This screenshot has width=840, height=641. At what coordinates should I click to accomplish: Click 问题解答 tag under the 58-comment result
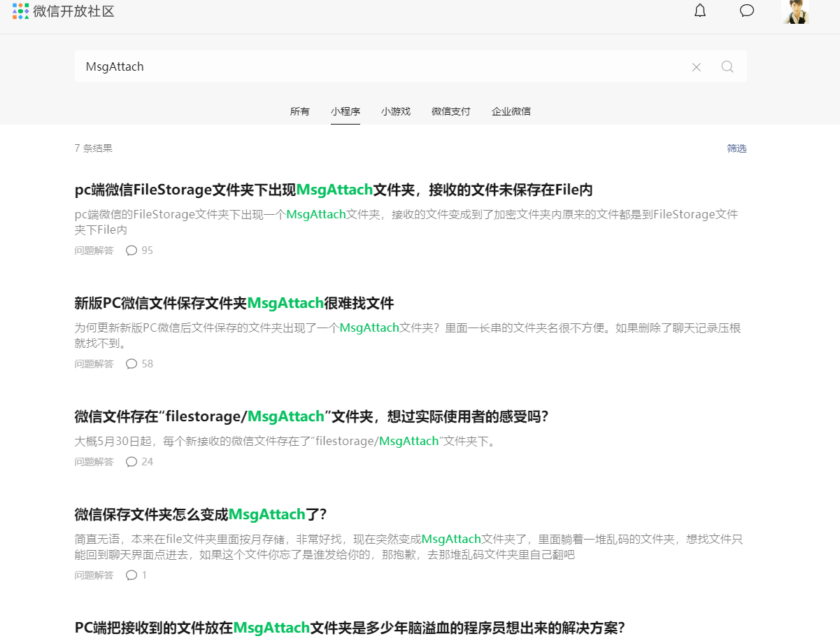(94, 364)
